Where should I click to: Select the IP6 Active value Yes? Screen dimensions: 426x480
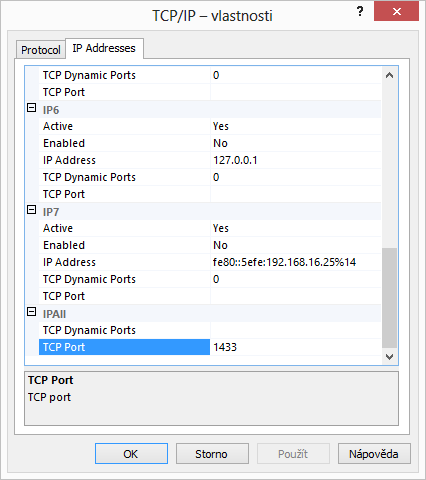[295, 126]
